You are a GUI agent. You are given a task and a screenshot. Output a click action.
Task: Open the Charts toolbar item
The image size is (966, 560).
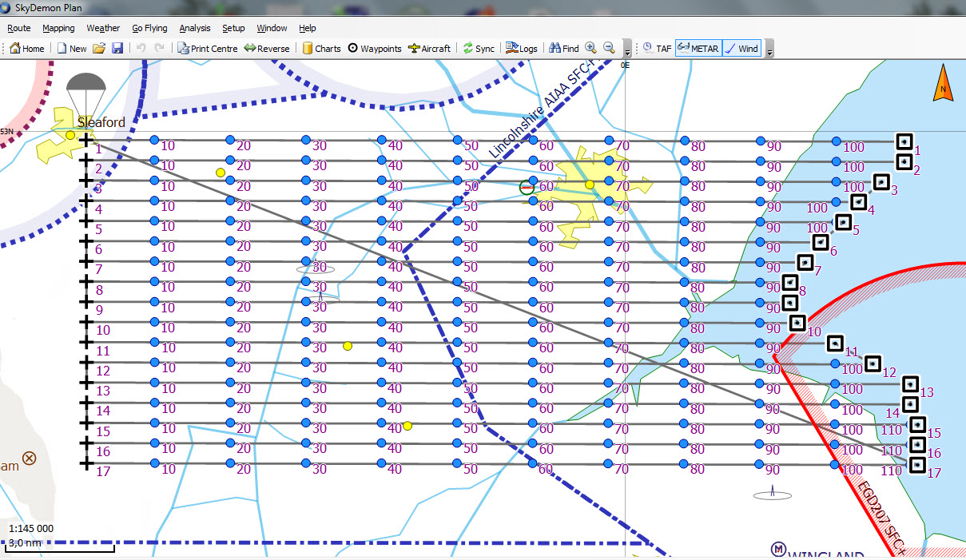(x=321, y=48)
